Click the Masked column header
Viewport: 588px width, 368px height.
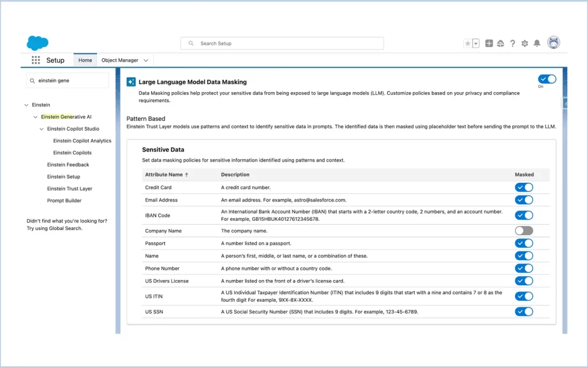pos(524,175)
